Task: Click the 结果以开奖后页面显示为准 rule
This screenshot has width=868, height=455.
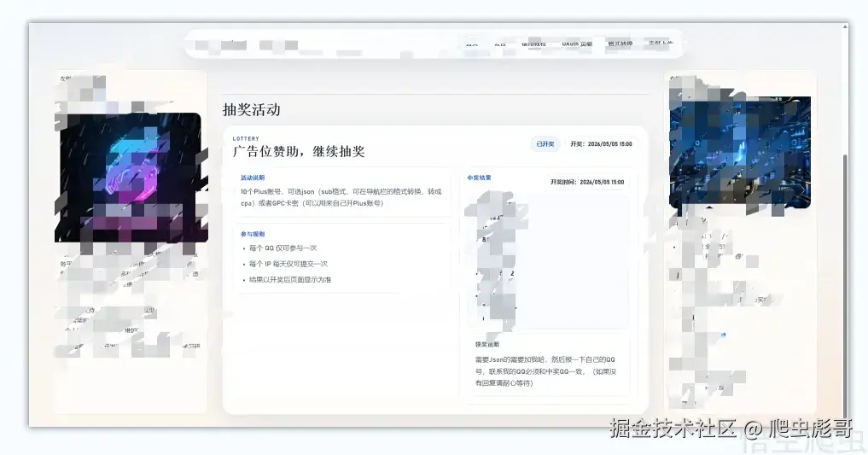Action: [x=290, y=279]
